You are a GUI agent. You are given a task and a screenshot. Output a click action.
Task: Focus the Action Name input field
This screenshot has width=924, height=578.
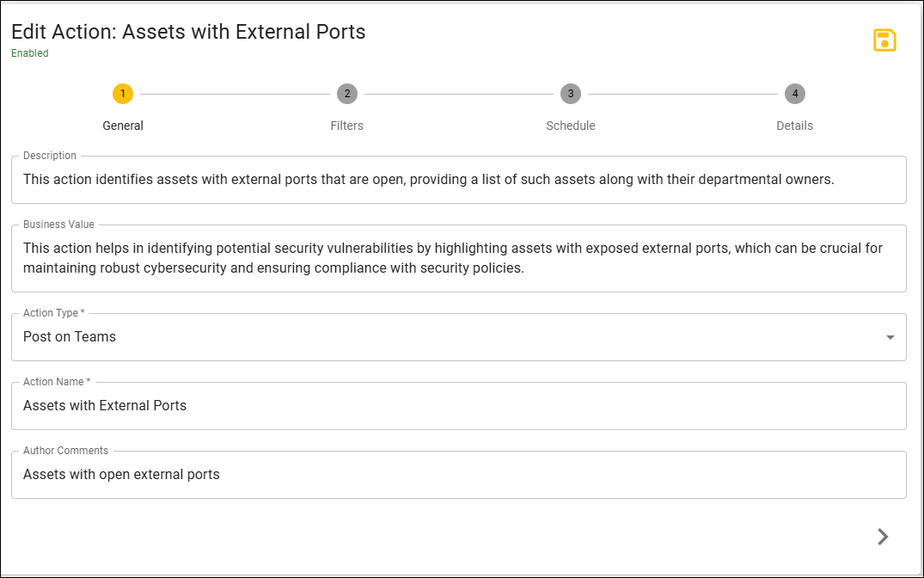458,406
